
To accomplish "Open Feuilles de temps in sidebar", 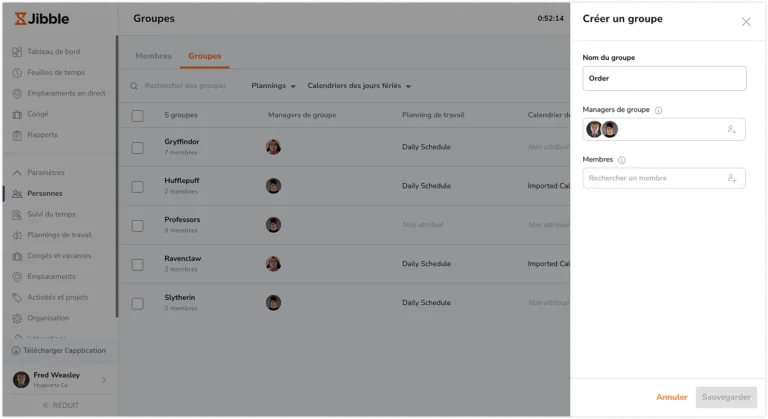I will pyautogui.click(x=55, y=73).
